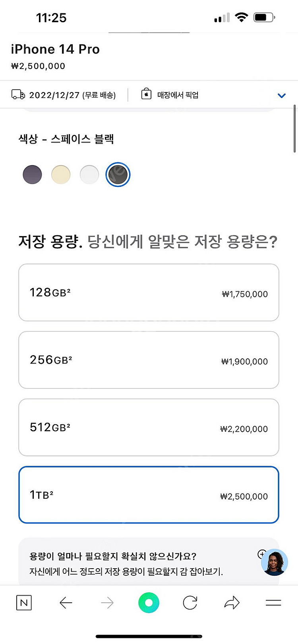The height and width of the screenshot is (644, 298).
Task: Choose the Deep Purple color swatch
Action: [32, 175]
